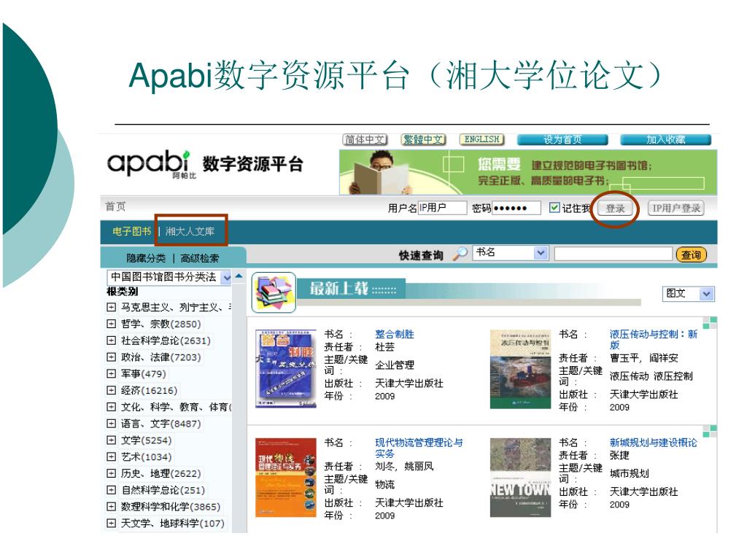The height and width of the screenshot is (560, 747).
Task: Select 简体中文 language button
Action: point(365,139)
